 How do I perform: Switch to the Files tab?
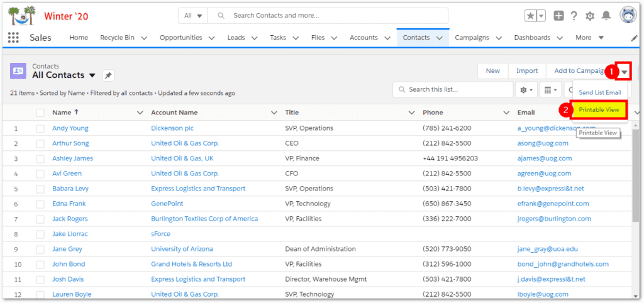click(318, 37)
